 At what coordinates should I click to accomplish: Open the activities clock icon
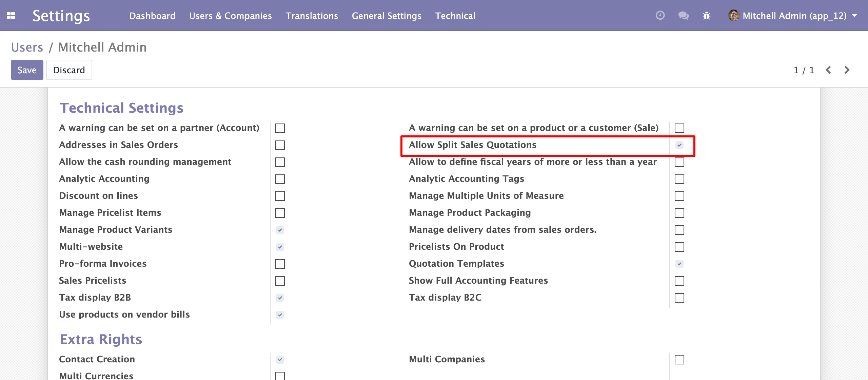click(660, 16)
